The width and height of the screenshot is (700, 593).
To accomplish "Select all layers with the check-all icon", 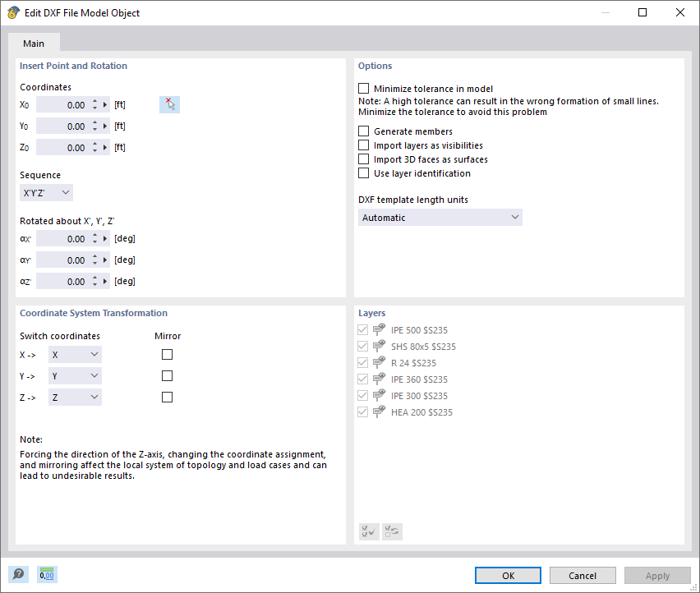I will (x=368, y=531).
